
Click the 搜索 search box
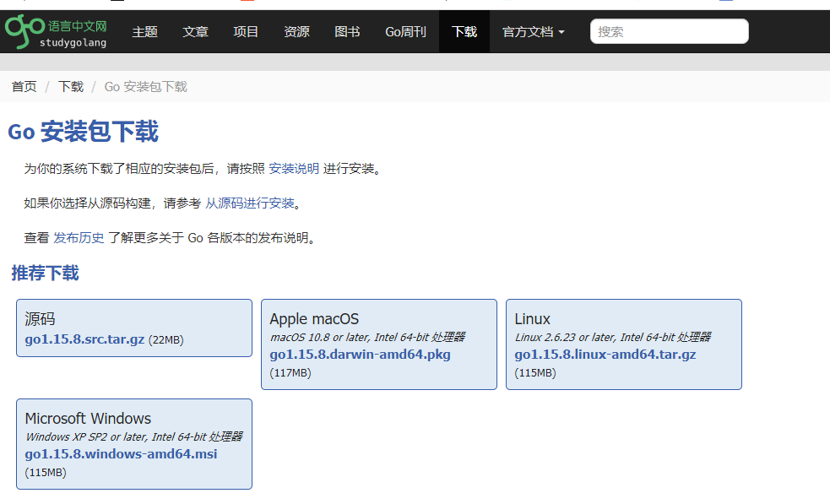coord(669,31)
